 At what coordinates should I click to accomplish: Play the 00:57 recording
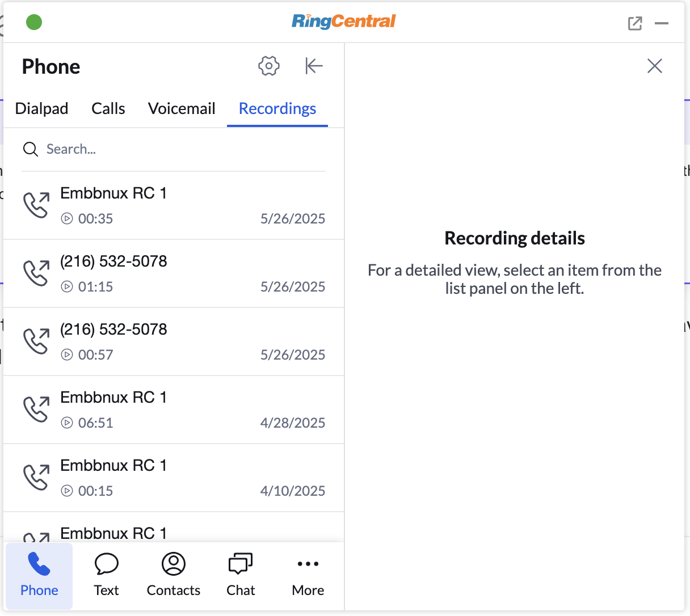pos(67,355)
